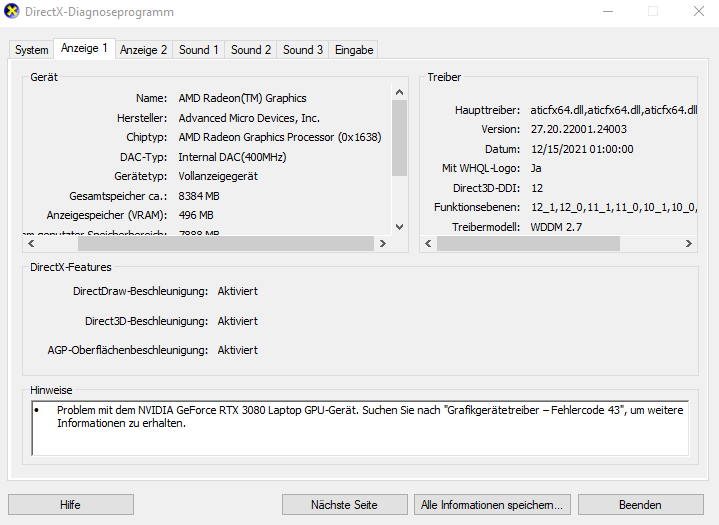Click the Gesamtspeicher ca.: label
Image resolution: width=719 pixels, height=525 pixels.
(x=118, y=196)
